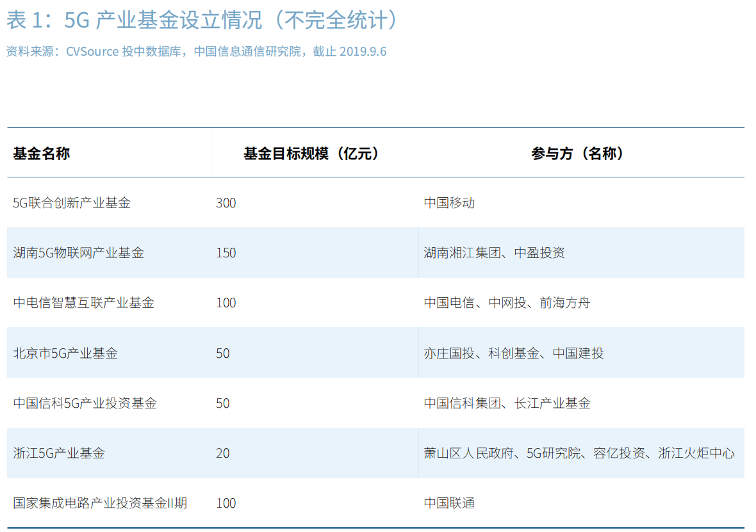The height and width of the screenshot is (532, 756).
Task: Click the 参与方（名称） column header
Action: click(578, 154)
